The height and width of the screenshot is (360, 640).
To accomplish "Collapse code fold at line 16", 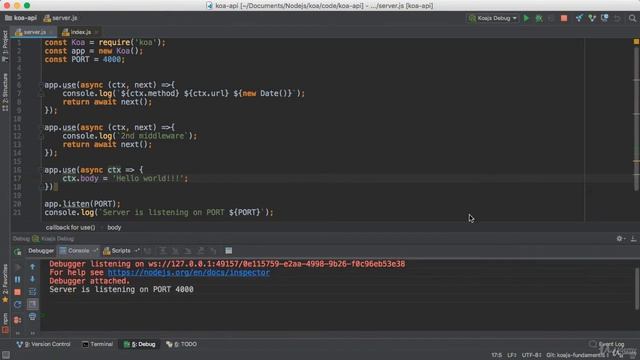I will 42,170.
